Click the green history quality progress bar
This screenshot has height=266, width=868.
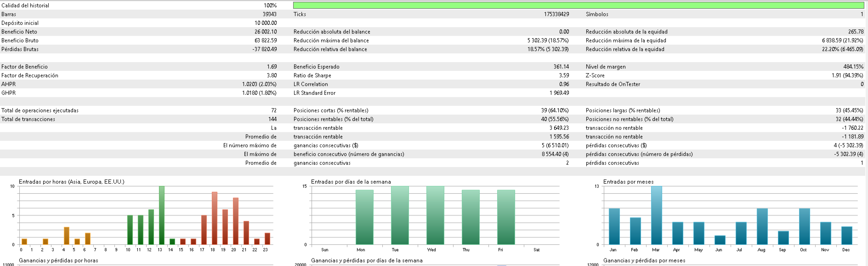point(579,6)
